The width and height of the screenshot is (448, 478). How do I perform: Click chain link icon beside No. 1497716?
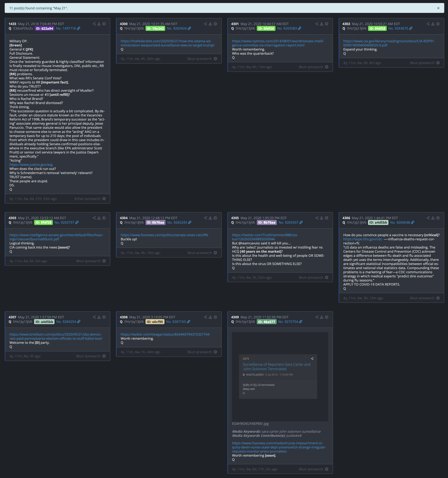point(78,28)
